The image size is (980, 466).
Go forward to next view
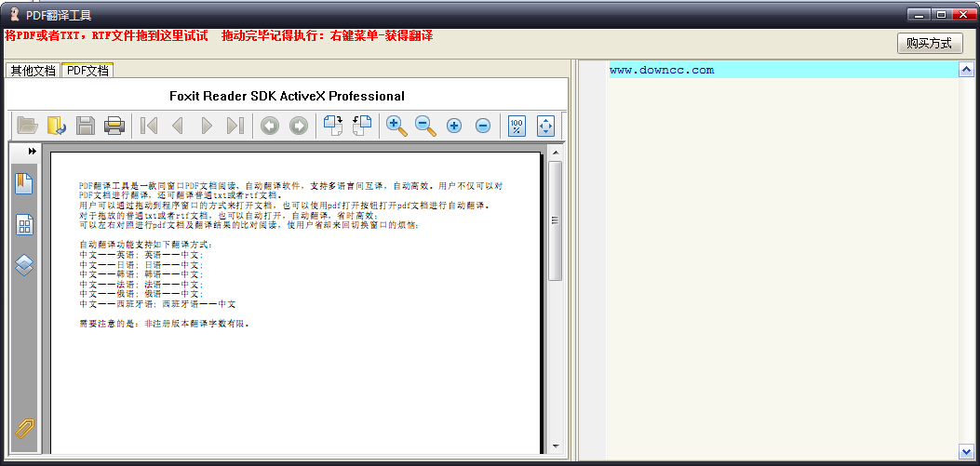[299, 126]
